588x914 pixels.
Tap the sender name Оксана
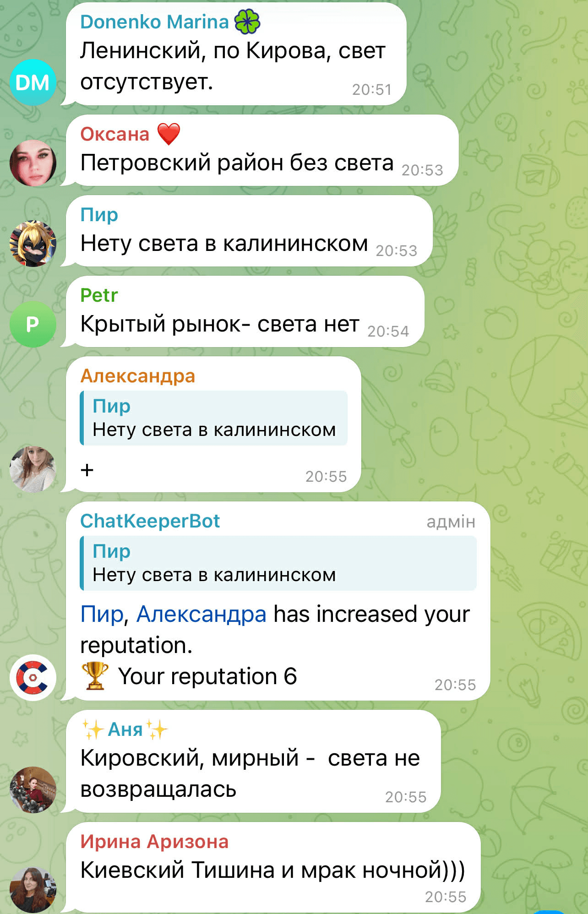115,134
